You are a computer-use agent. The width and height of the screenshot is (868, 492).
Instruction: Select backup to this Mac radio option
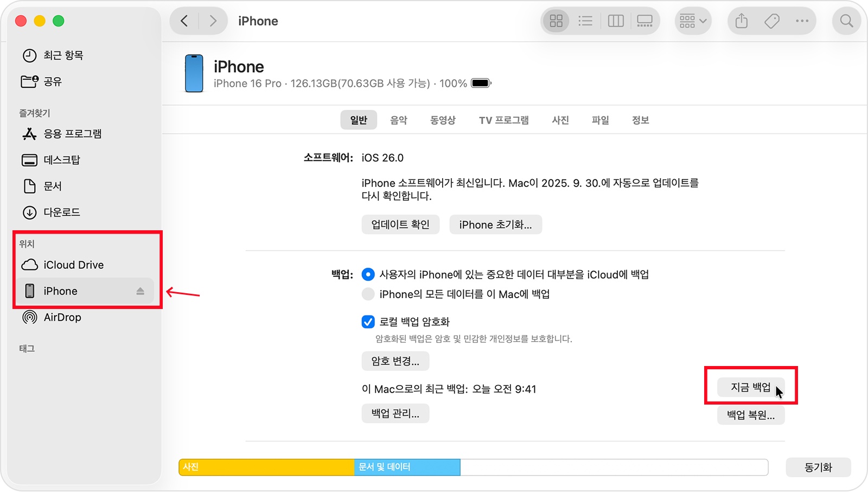368,294
